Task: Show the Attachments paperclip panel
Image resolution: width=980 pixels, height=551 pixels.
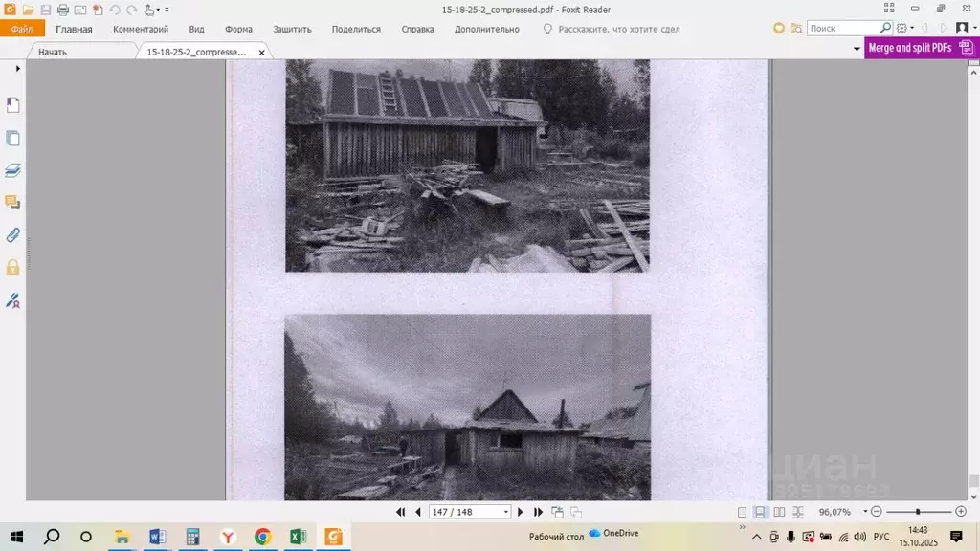Action: coord(13,234)
